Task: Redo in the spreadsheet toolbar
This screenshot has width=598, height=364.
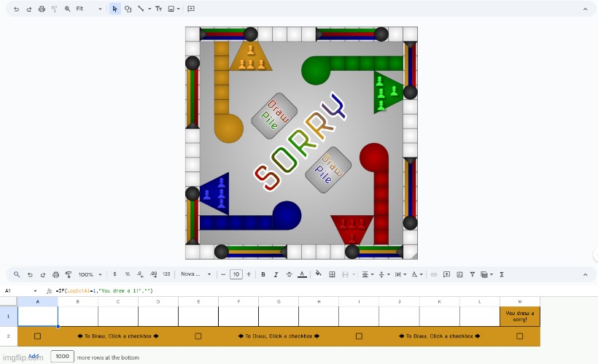Action: [x=43, y=274]
